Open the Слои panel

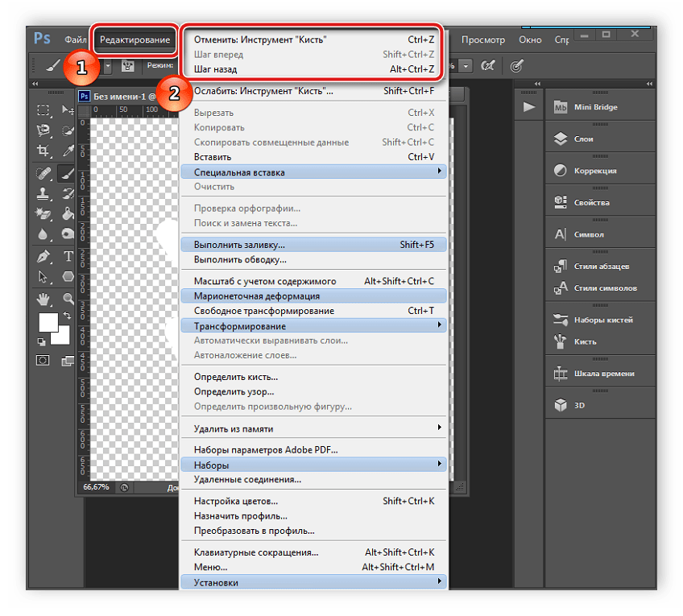583,139
